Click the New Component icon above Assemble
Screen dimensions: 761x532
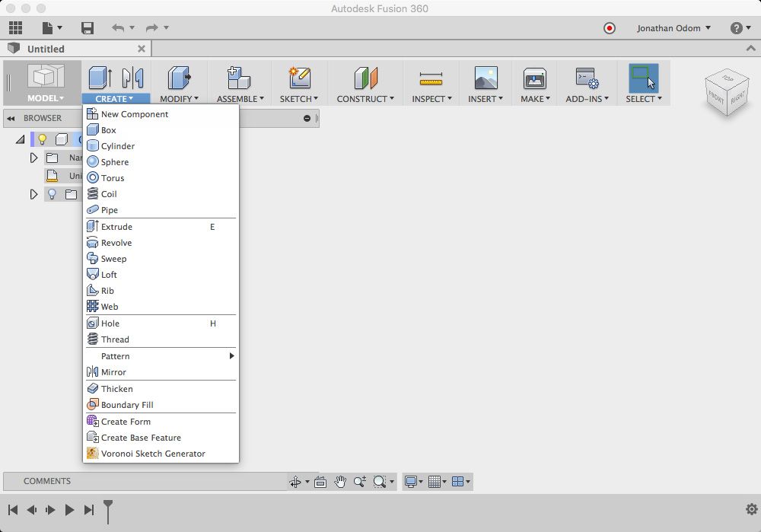point(239,78)
